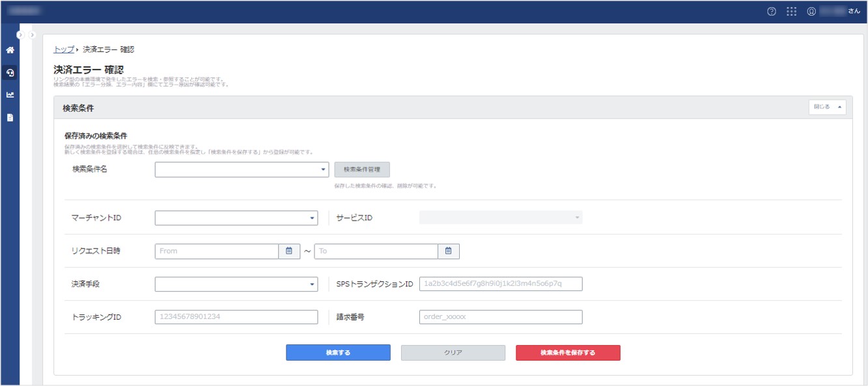The height and width of the screenshot is (386, 868).
Task: Open the 決済手段 dropdown
Action: (236, 284)
